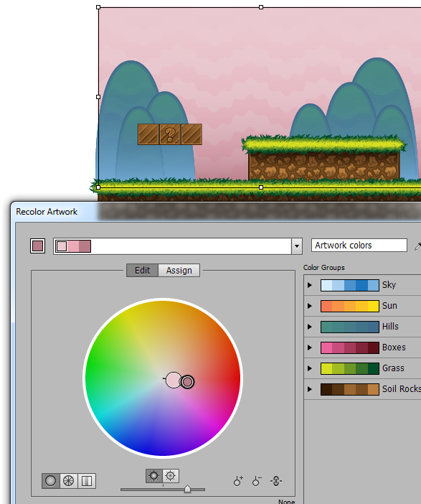Viewport: 421px width, 504px height.
Task: Expand the Sun color group
Action: tap(310, 306)
